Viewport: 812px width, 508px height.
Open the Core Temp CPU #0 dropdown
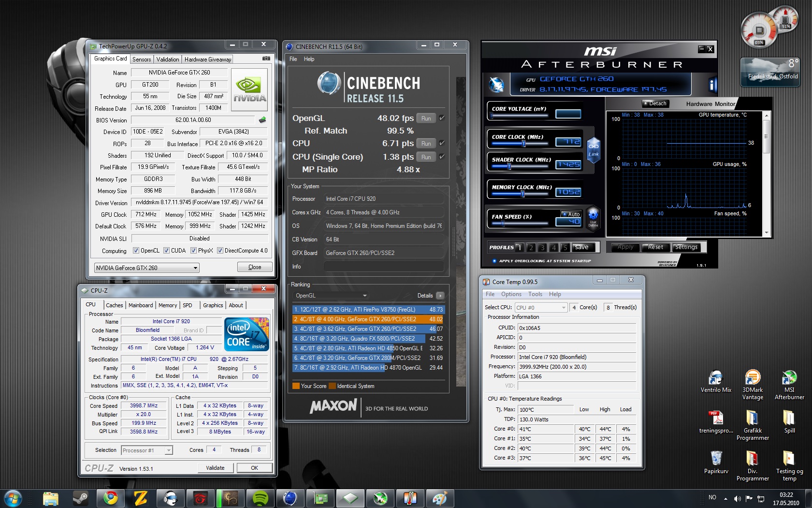[541, 308]
